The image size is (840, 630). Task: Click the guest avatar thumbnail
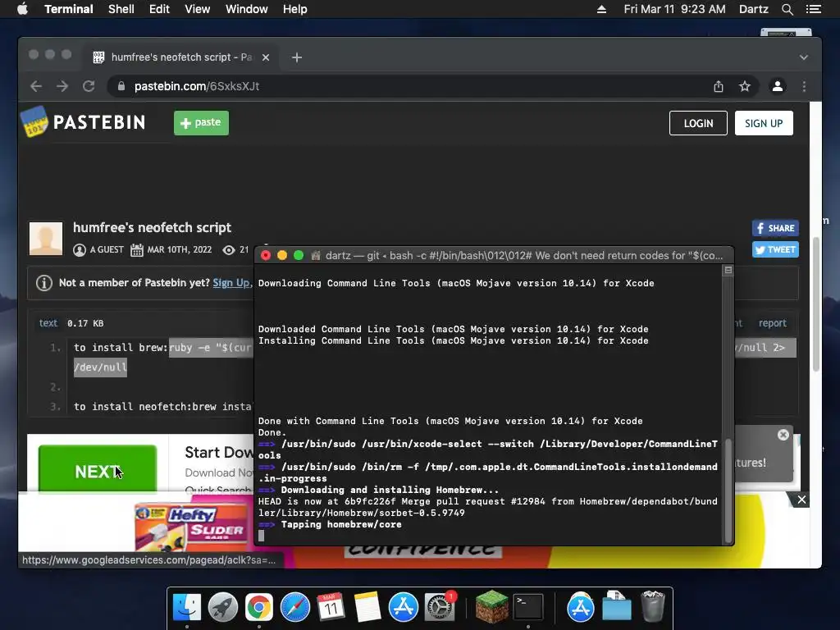pos(46,239)
